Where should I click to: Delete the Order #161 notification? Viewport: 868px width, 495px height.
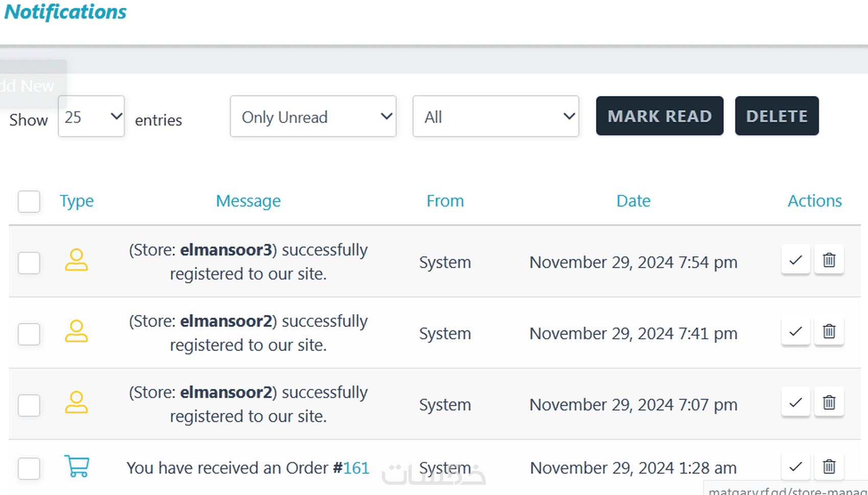[x=829, y=466]
